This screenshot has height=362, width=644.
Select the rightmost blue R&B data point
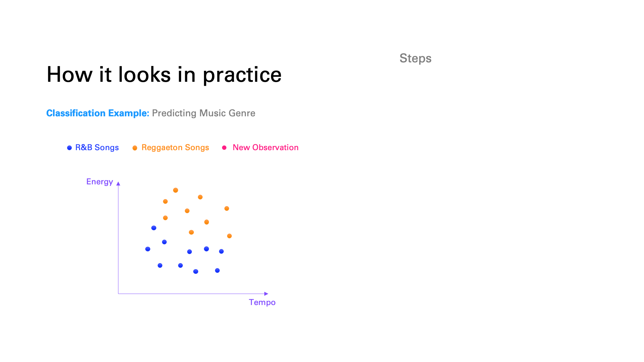[221, 251]
